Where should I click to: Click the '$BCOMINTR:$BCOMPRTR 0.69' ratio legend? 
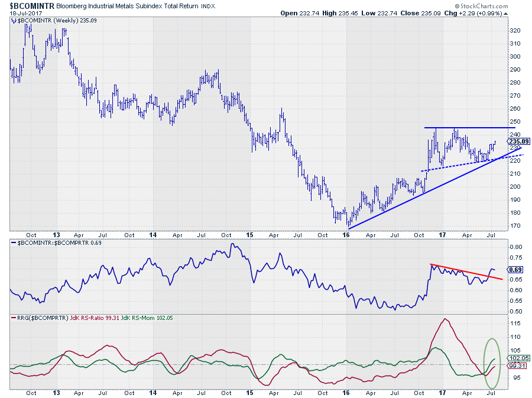click(x=59, y=243)
